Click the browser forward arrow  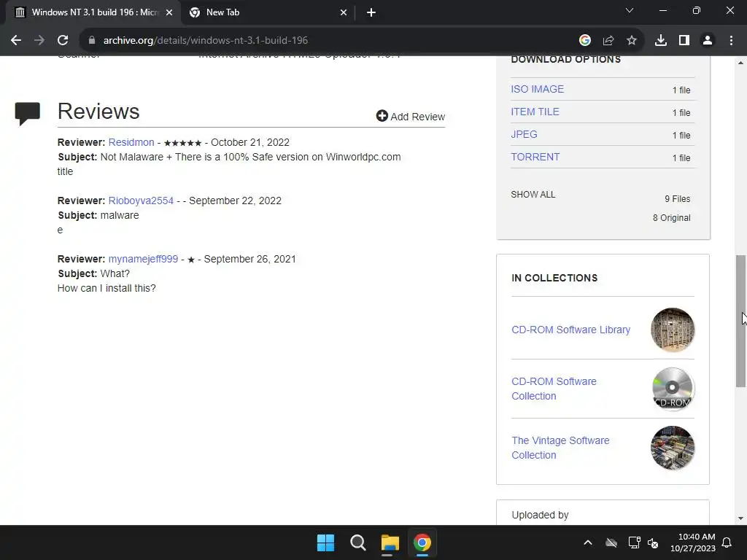point(39,41)
